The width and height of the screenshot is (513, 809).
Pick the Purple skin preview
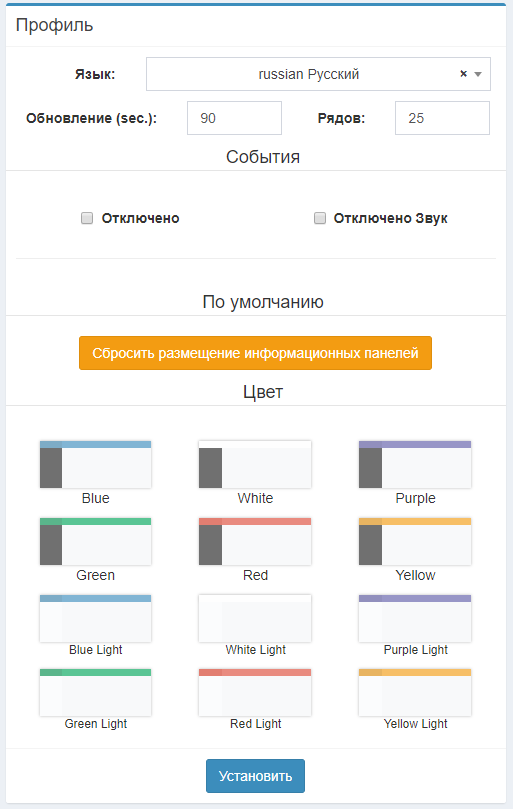tap(415, 464)
